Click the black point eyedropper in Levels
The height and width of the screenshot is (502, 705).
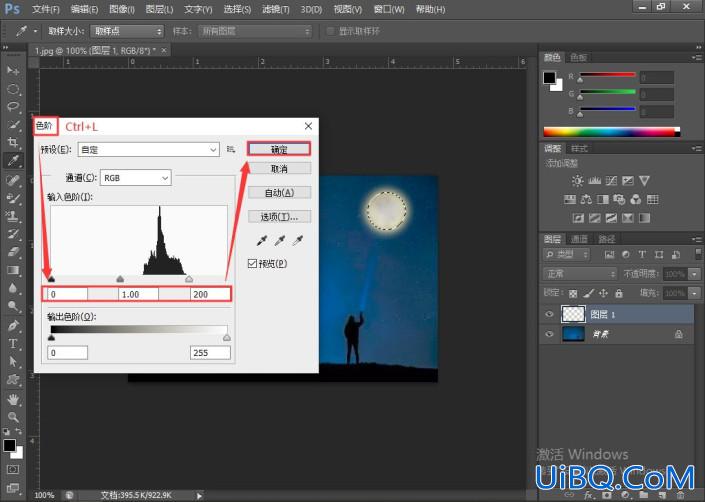point(262,241)
